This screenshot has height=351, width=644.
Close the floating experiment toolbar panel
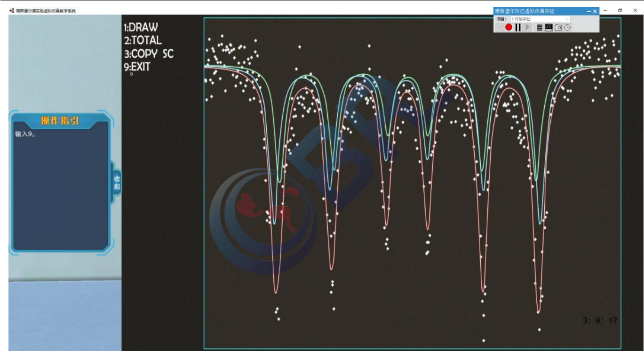click(x=595, y=11)
